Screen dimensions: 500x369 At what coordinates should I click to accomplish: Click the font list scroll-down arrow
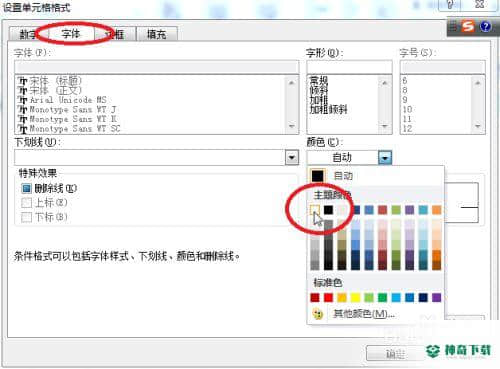click(292, 126)
